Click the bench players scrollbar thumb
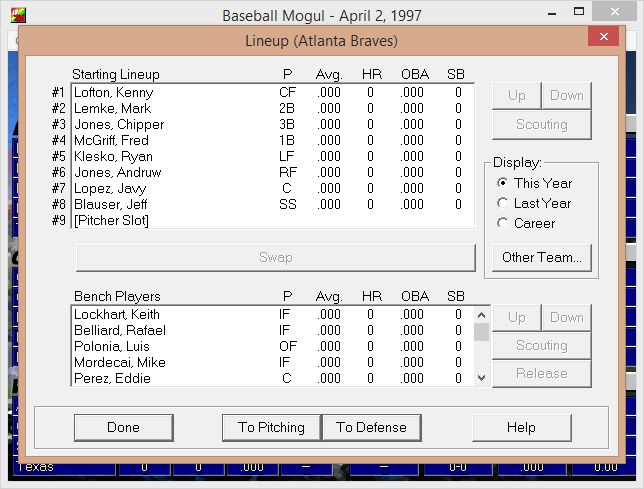Image resolution: width=644 pixels, height=489 pixels. click(x=481, y=332)
